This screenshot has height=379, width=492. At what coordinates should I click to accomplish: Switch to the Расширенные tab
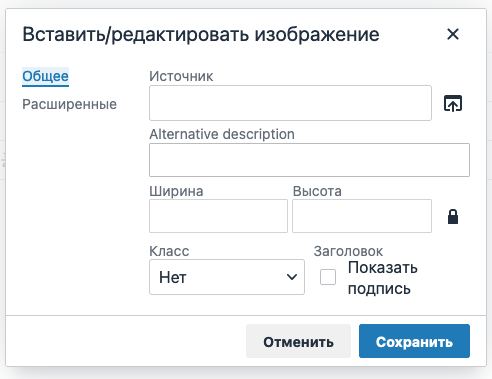pos(69,104)
